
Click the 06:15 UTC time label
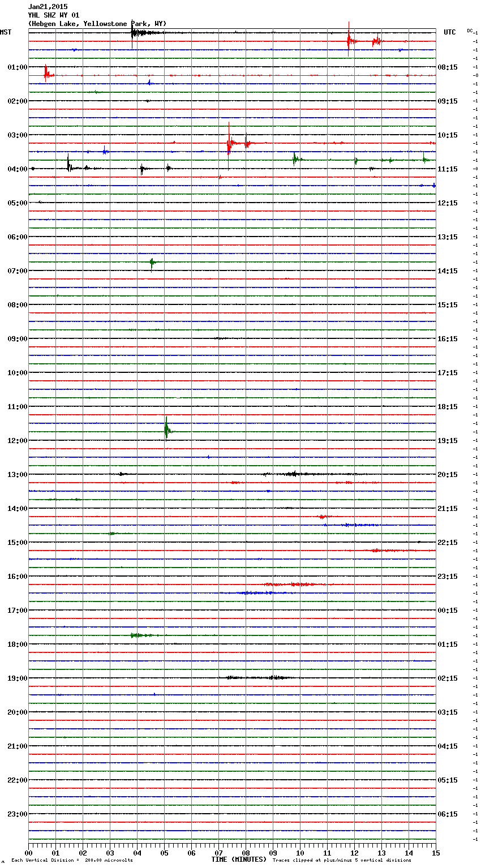pyautogui.click(x=448, y=814)
